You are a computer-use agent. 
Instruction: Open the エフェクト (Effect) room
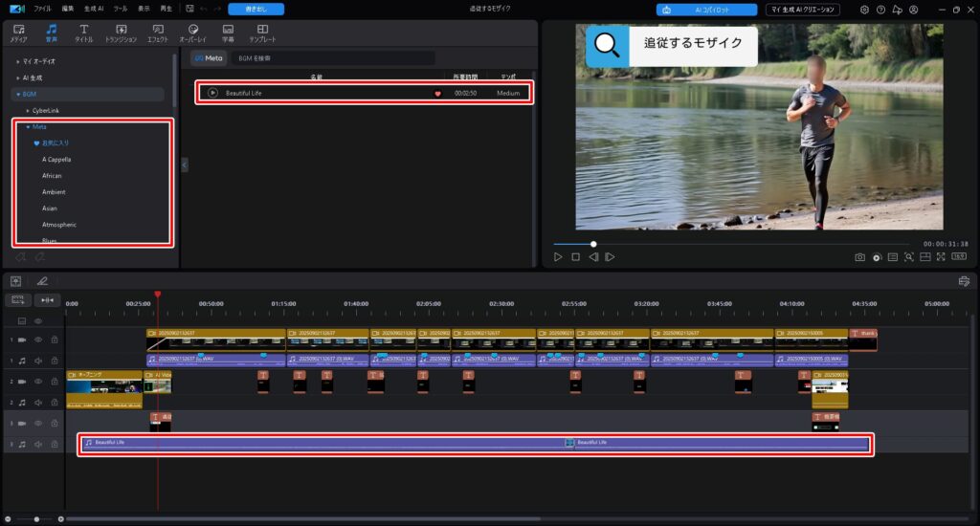(x=157, y=33)
